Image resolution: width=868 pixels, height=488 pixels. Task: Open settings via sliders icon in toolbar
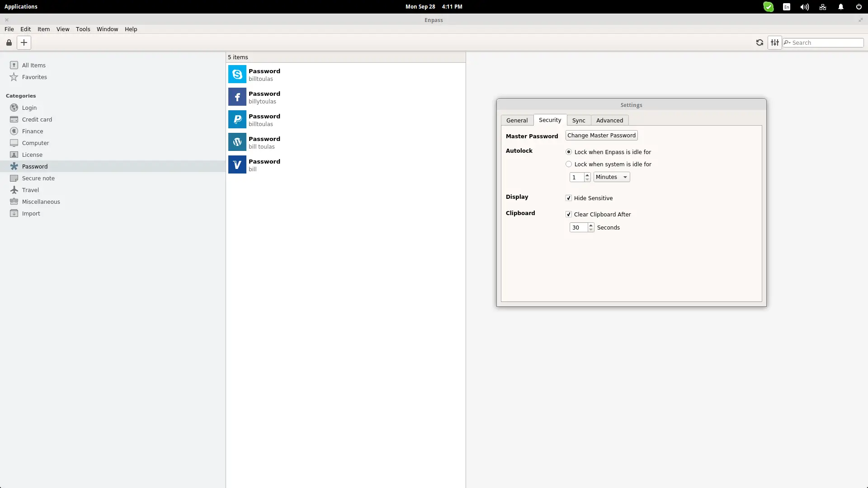(x=775, y=42)
